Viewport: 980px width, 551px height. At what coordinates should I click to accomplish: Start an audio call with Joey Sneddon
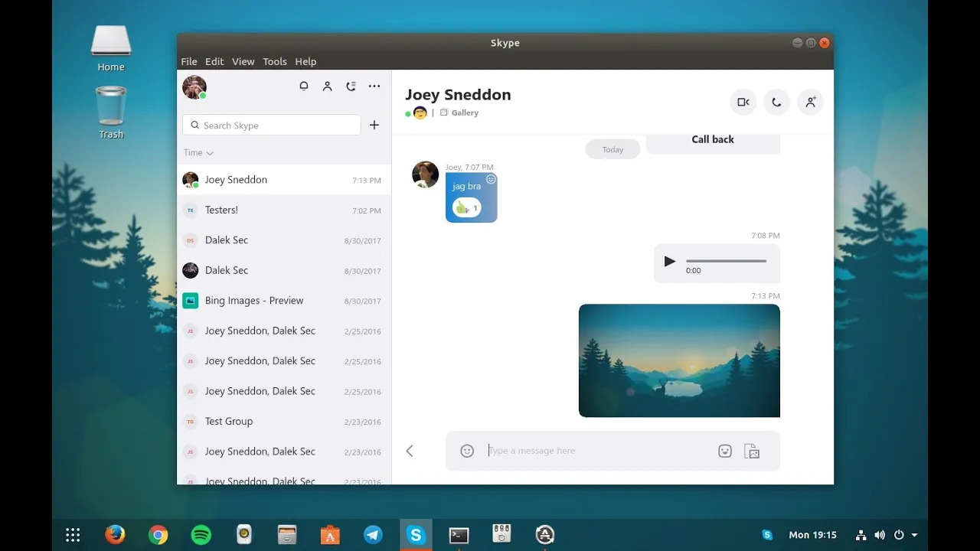776,102
